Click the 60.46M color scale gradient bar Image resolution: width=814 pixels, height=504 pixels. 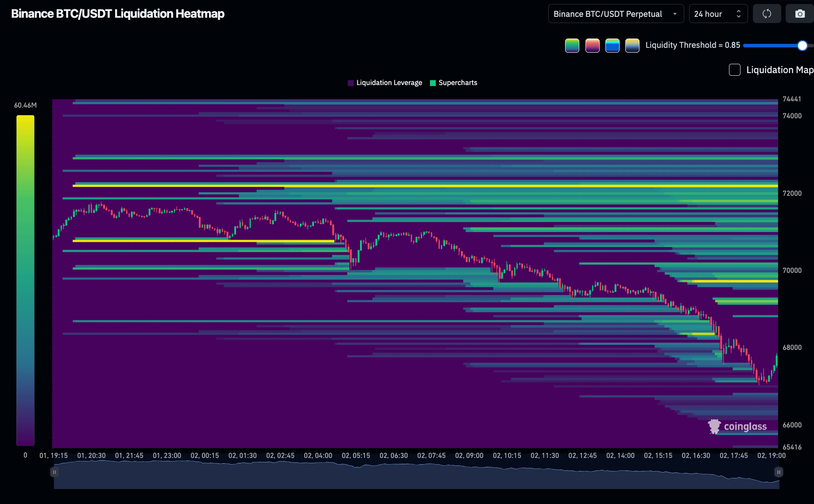pyautogui.click(x=25, y=280)
